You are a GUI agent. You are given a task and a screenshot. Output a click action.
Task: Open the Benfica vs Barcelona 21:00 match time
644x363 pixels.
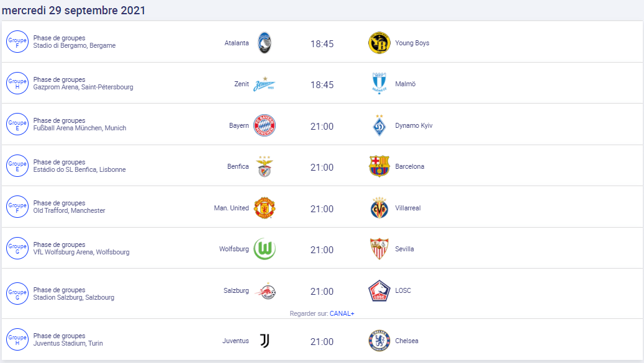click(x=322, y=168)
